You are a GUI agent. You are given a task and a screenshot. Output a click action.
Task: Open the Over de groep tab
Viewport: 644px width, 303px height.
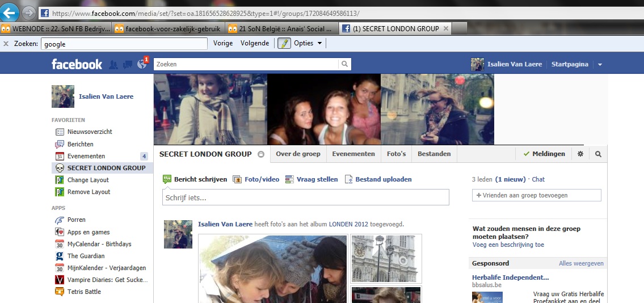point(298,154)
